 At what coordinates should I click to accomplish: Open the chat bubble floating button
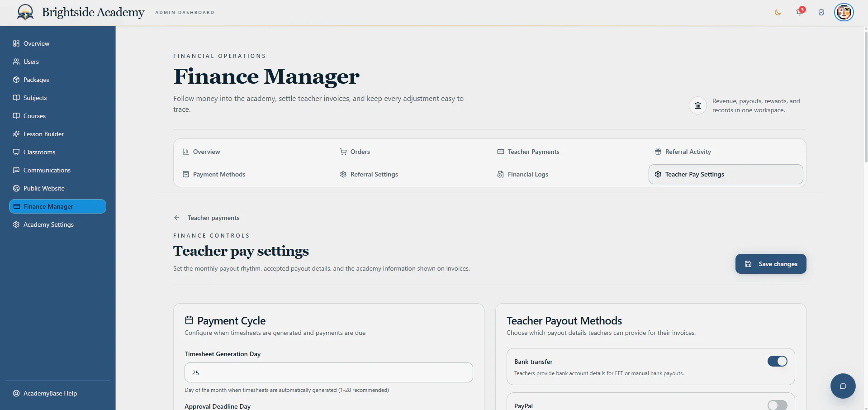(x=843, y=386)
